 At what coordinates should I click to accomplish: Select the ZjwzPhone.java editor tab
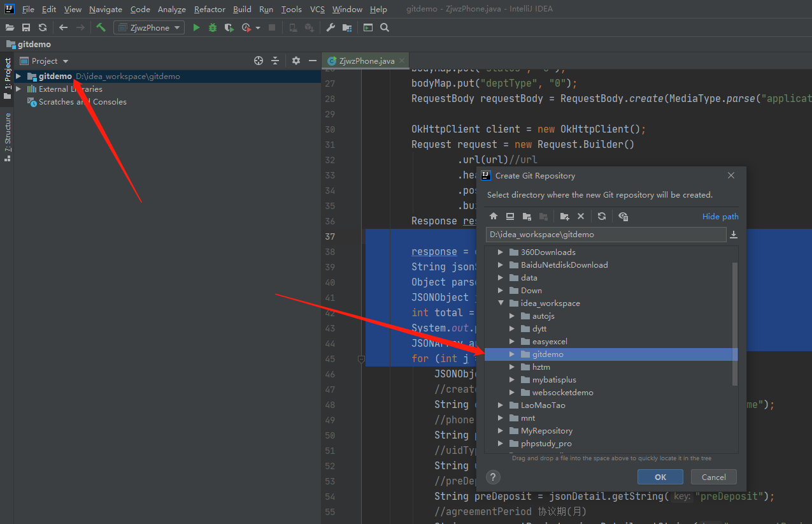tap(366, 61)
